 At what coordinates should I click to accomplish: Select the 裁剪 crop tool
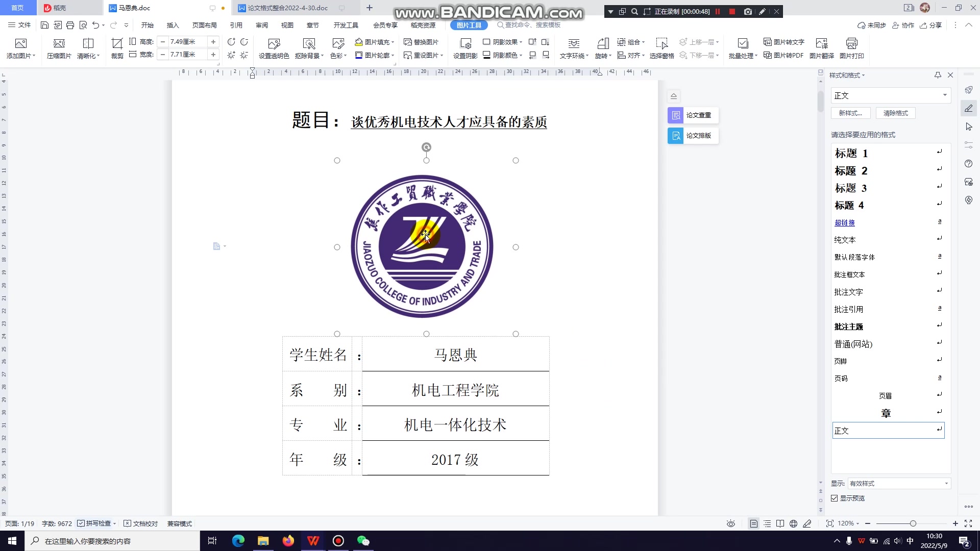tap(117, 48)
